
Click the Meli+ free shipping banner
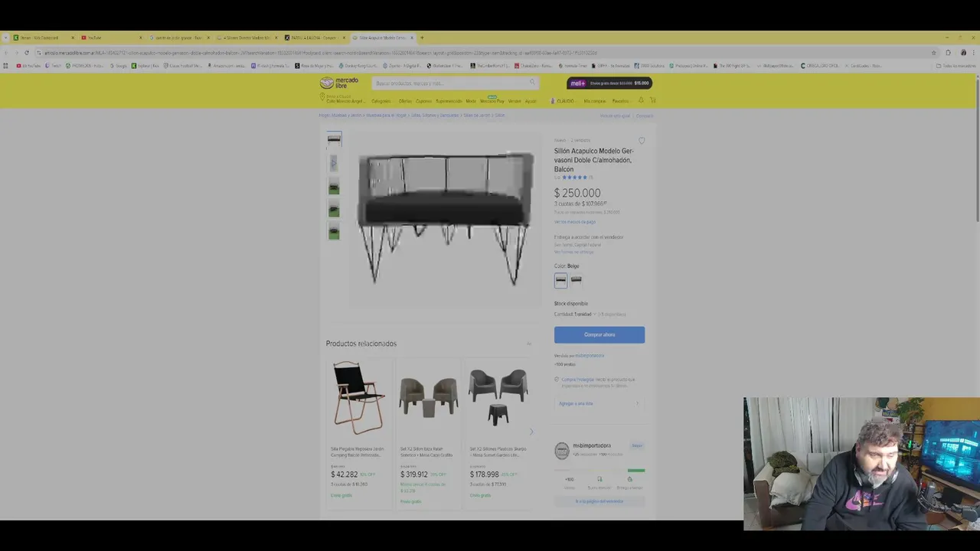(609, 83)
